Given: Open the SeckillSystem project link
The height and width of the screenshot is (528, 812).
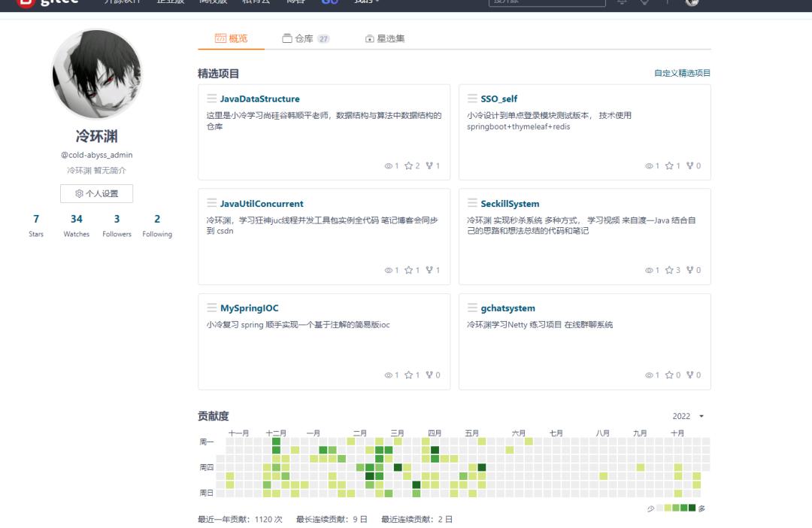Looking at the screenshot, I should pos(510,204).
